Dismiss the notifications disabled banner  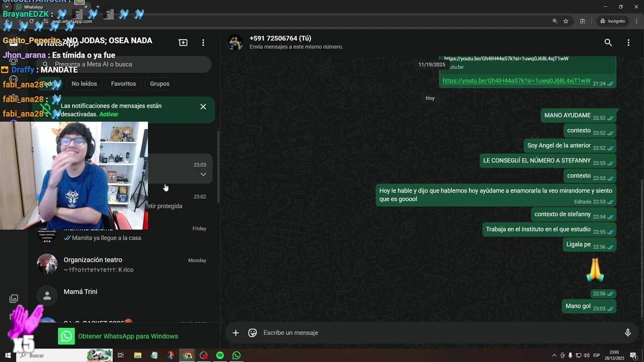(203, 107)
